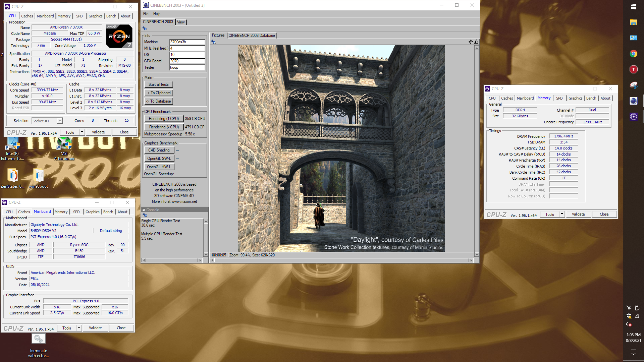Open About tab in Memory CPU-Z window
This screenshot has height=362, width=644.
[605, 98]
